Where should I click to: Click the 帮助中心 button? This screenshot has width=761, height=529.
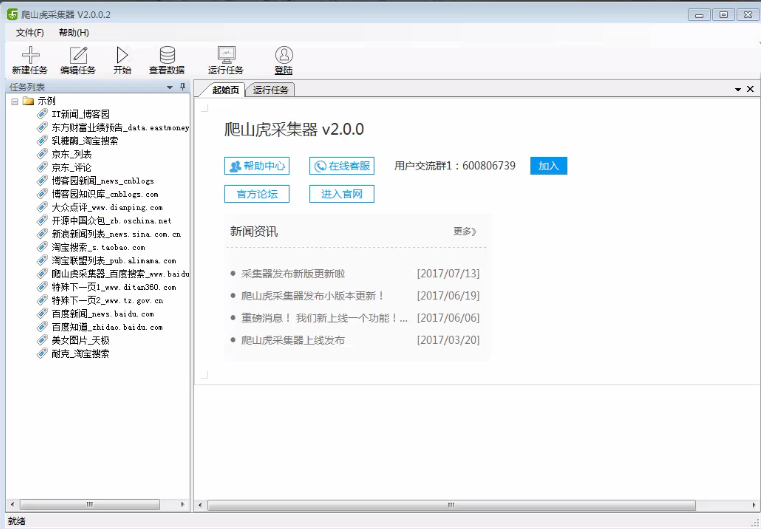pos(257,166)
